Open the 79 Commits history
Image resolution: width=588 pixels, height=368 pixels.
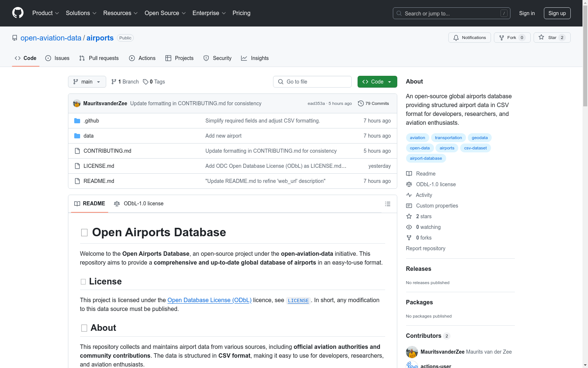[373, 103]
